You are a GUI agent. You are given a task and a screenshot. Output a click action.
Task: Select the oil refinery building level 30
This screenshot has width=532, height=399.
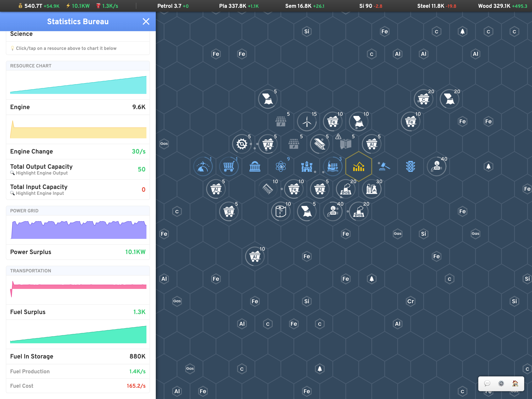click(x=371, y=189)
